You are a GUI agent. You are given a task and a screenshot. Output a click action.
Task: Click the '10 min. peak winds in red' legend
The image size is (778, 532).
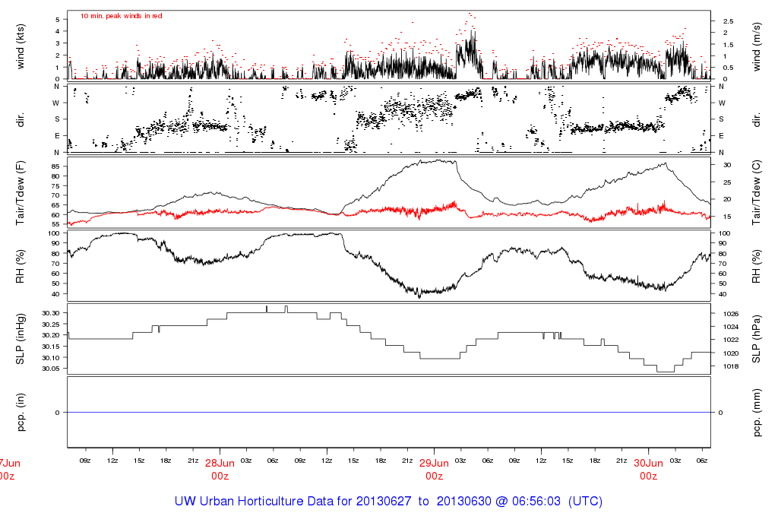[122, 16]
